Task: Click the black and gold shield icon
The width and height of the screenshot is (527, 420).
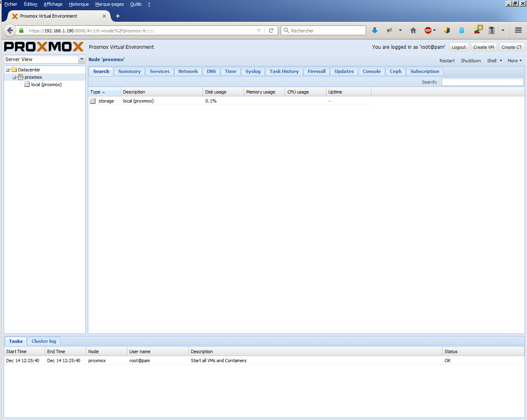Action: [x=447, y=30]
